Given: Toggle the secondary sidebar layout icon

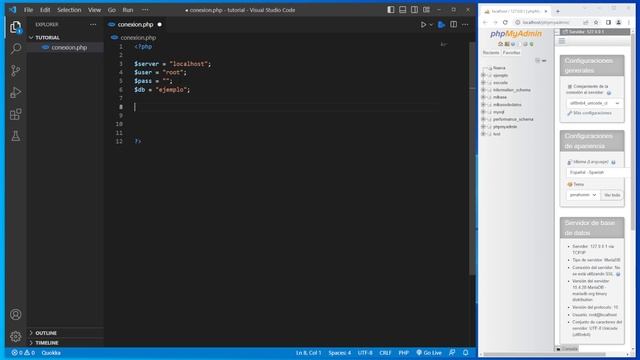Looking at the screenshot, I should coord(414,10).
